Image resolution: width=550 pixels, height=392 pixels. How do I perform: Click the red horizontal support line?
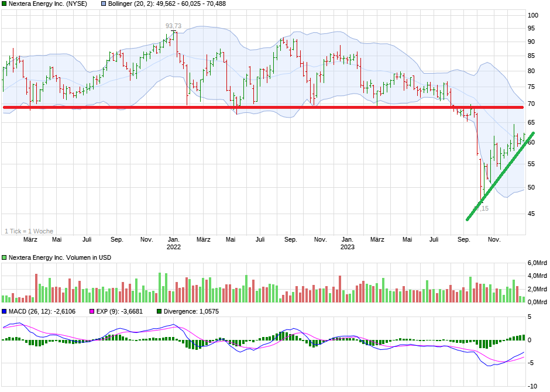pos(263,106)
